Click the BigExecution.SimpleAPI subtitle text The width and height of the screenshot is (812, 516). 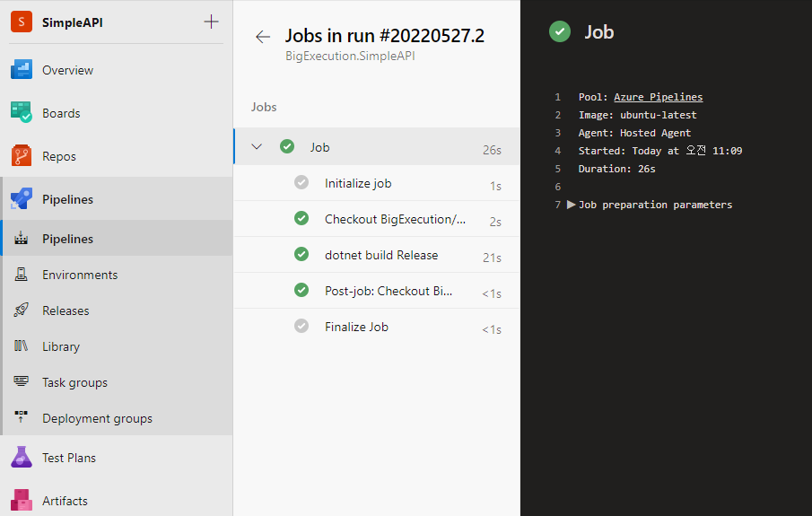[x=350, y=56]
